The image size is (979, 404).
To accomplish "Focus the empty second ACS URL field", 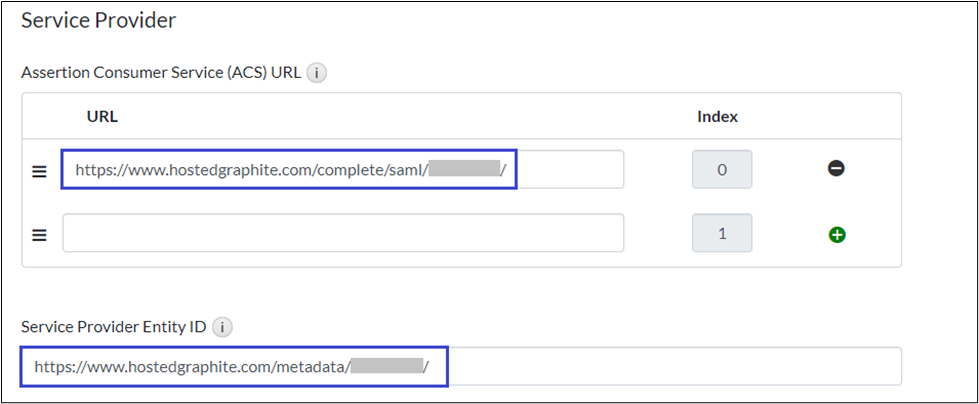I will click(x=343, y=234).
